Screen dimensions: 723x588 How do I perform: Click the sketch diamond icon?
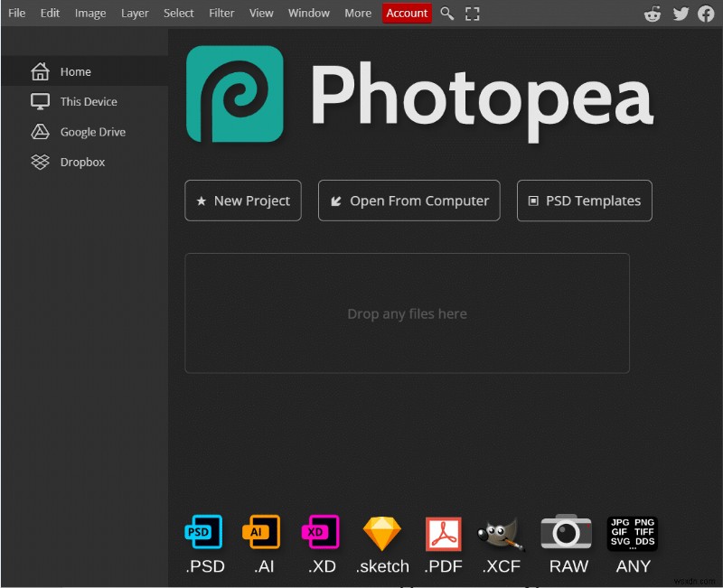381,534
